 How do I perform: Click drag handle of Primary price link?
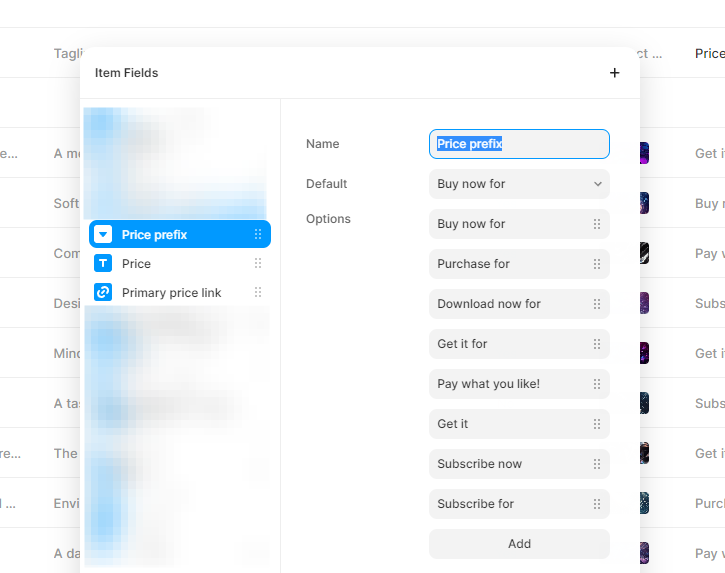[x=258, y=293]
